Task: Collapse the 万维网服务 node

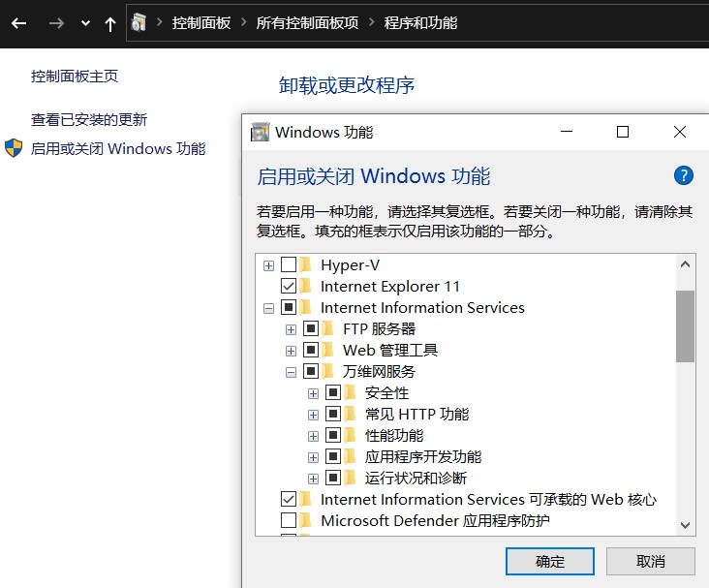Action: pyautogui.click(x=291, y=372)
